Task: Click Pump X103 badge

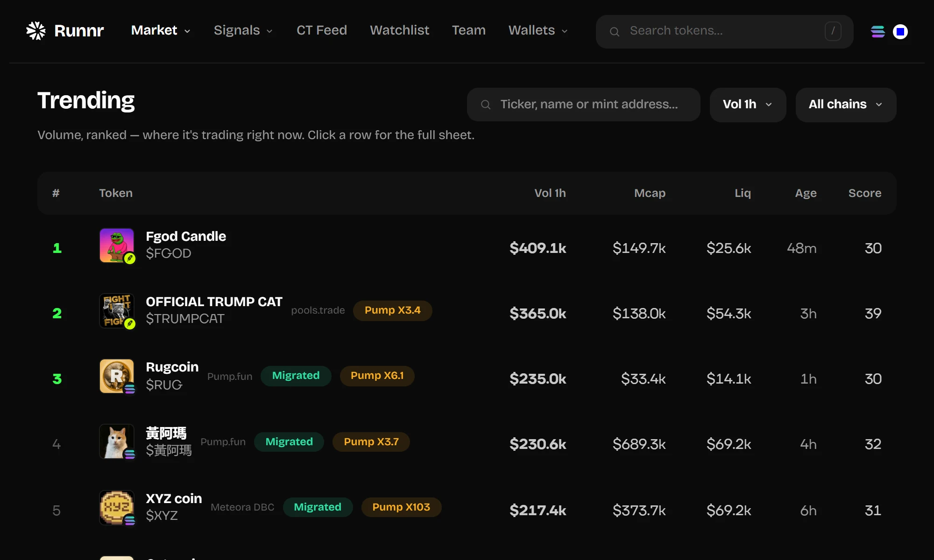Action: [x=401, y=507]
